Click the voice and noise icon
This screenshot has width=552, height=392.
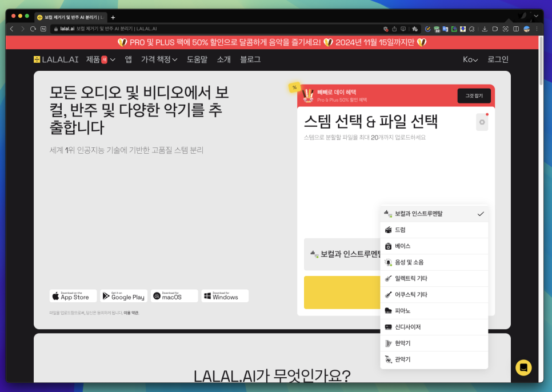click(x=389, y=262)
